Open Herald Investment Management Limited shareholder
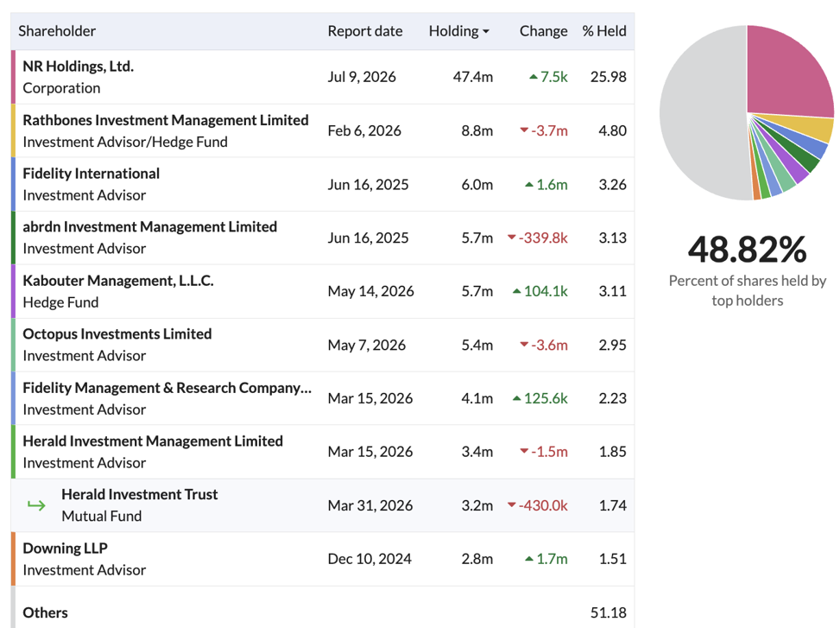840x628 pixels. pos(153,441)
